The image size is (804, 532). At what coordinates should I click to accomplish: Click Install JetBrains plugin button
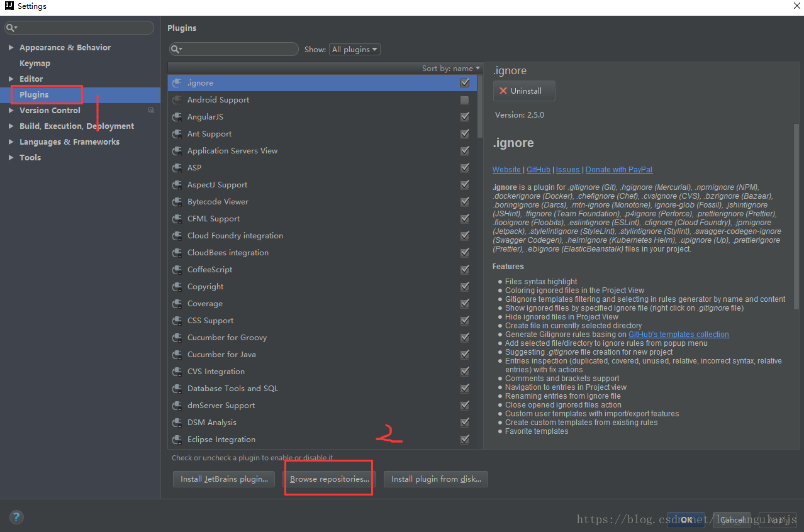coord(224,479)
